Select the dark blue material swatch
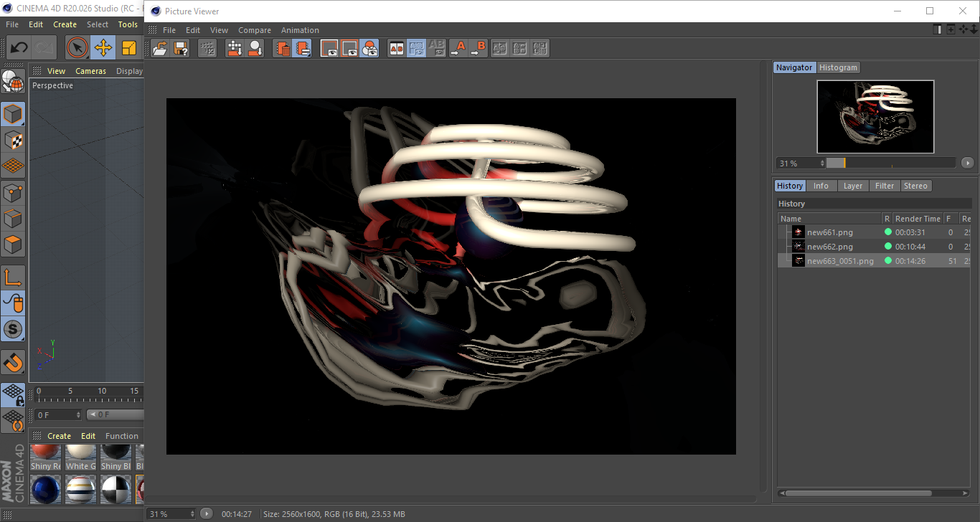 click(45, 490)
